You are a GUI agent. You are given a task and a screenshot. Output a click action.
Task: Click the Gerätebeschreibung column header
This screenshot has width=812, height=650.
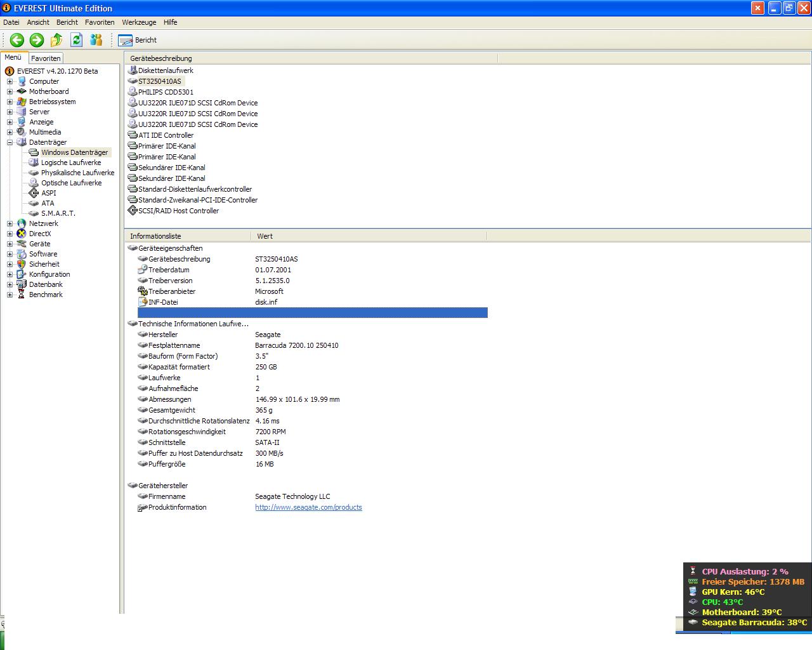[311, 58]
